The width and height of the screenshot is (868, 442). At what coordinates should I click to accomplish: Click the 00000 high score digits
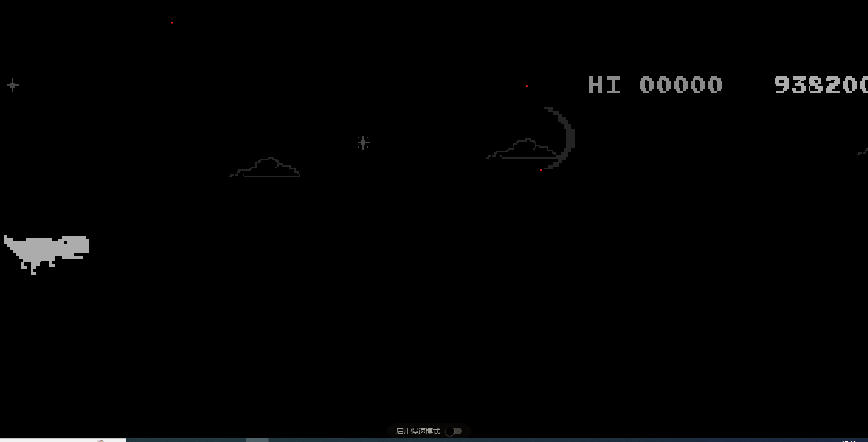[x=680, y=85]
